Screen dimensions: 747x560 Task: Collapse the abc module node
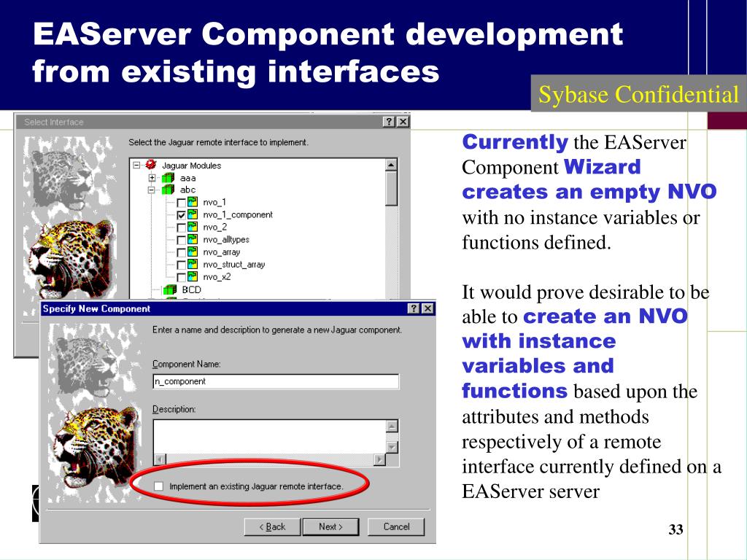tap(152, 190)
